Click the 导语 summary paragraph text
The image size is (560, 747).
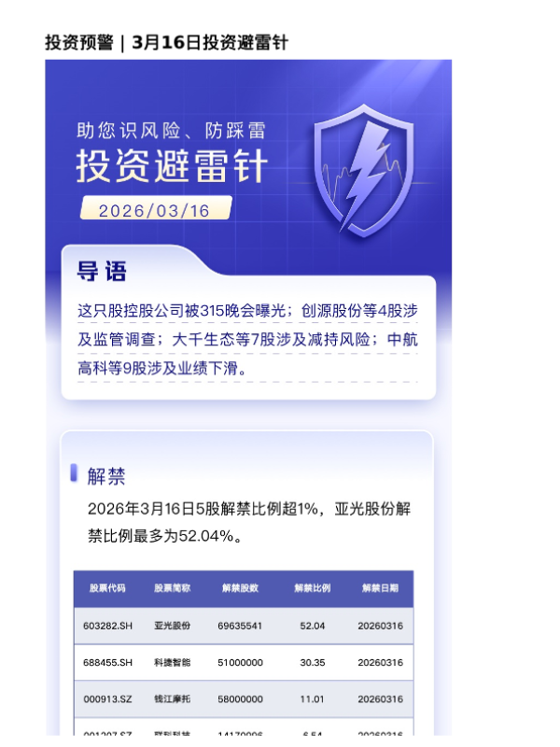point(247,339)
